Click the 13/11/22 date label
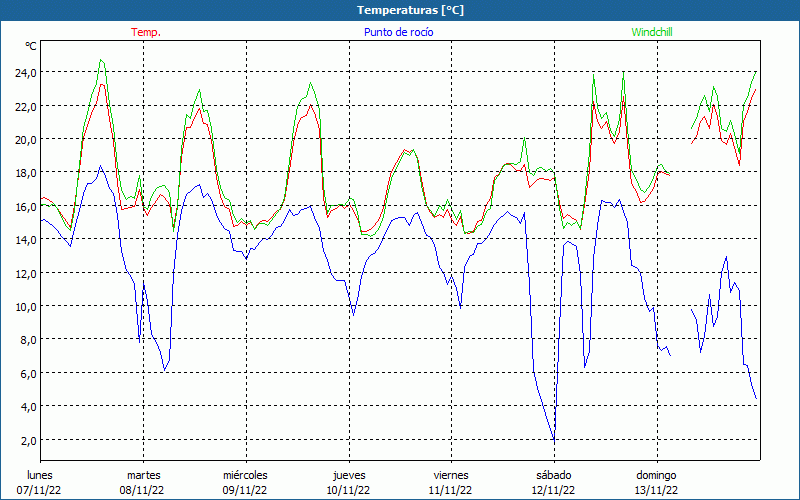This screenshot has width=800, height=500. click(x=656, y=490)
